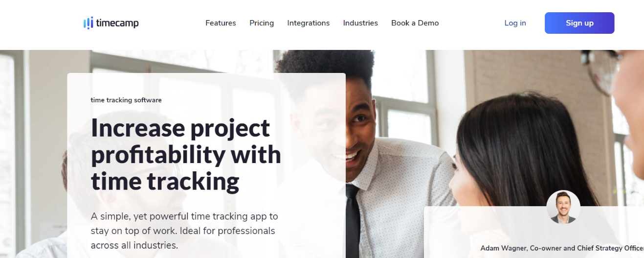Click the man's black necktie in the photo
The height and width of the screenshot is (258, 644).
(x=353, y=220)
